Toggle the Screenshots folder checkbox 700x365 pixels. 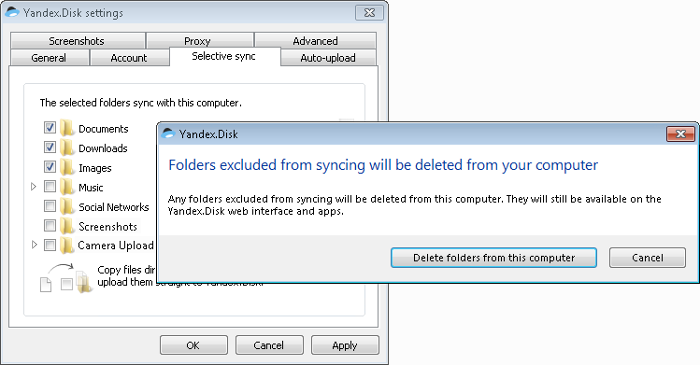(50, 225)
